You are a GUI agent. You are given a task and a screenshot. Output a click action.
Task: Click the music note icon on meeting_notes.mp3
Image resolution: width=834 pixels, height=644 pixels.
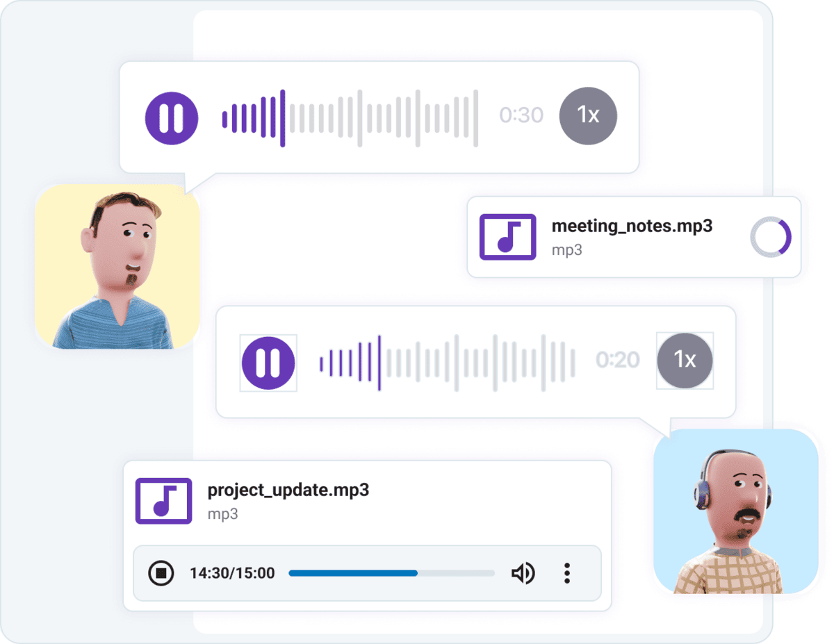point(507,237)
